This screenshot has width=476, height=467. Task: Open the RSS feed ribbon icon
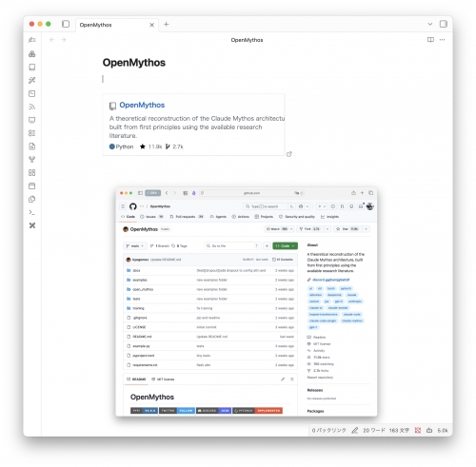(32, 107)
